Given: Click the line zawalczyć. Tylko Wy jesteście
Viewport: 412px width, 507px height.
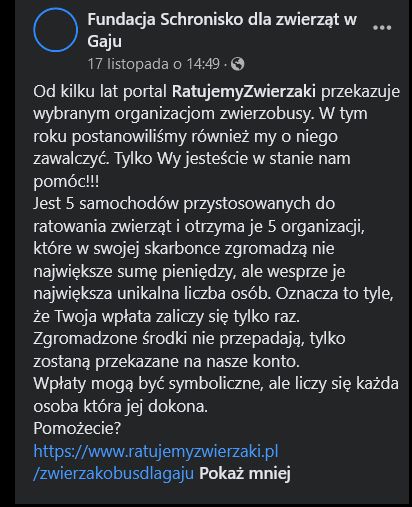Looking at the screenshot, I should (192, 159).
